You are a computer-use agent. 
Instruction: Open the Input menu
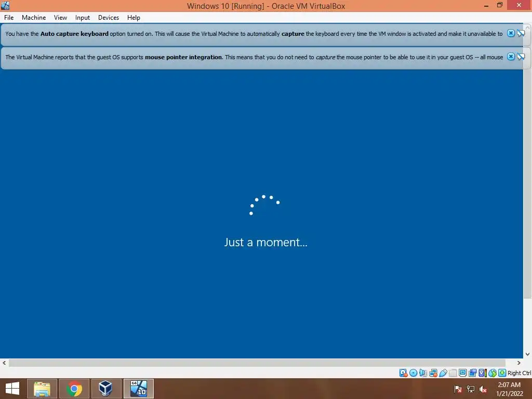click(83, 18)
